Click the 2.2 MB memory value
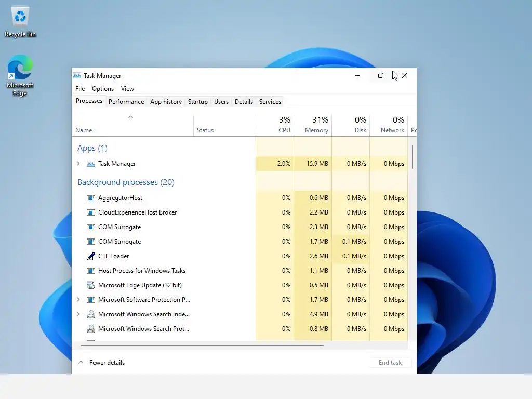This screenshot has width=532, height=399. click(318, 212)
